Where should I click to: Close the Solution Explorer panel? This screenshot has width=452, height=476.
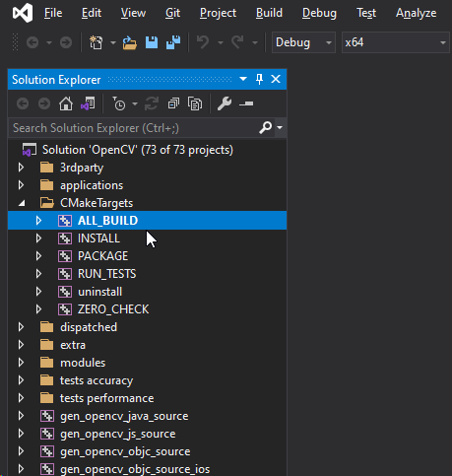tap(276, 79)
